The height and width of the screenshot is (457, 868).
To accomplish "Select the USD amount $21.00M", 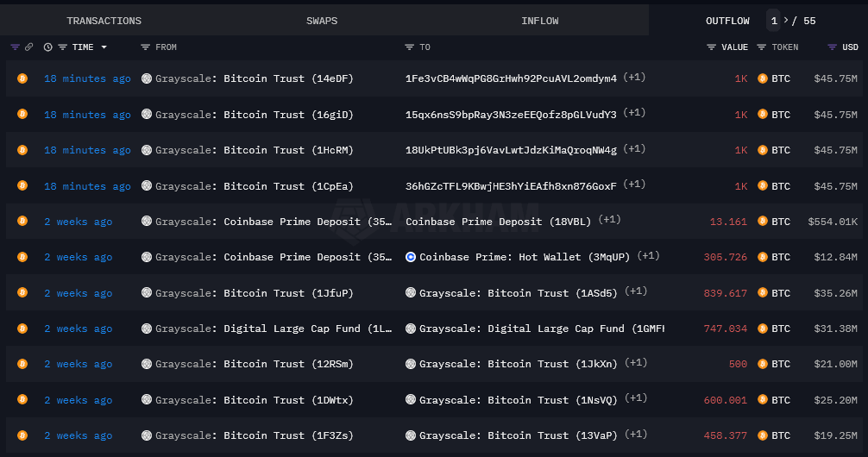I will pos(836,364).
